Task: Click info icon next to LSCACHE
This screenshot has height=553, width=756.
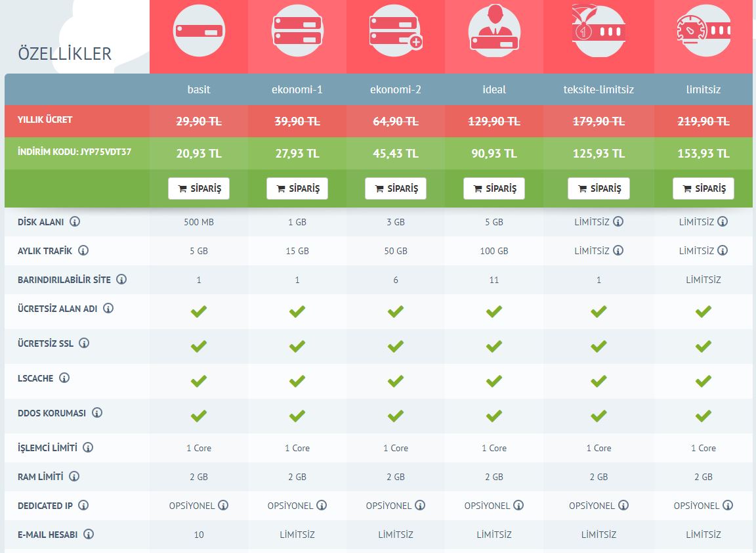Action: click(x=64, y=378)
